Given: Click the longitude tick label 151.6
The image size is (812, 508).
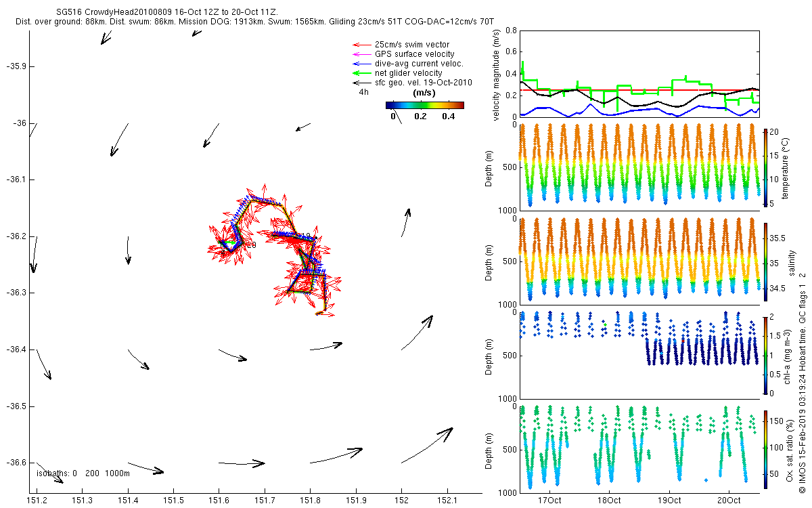Looking at the screenshot, I should pos(219,500).
